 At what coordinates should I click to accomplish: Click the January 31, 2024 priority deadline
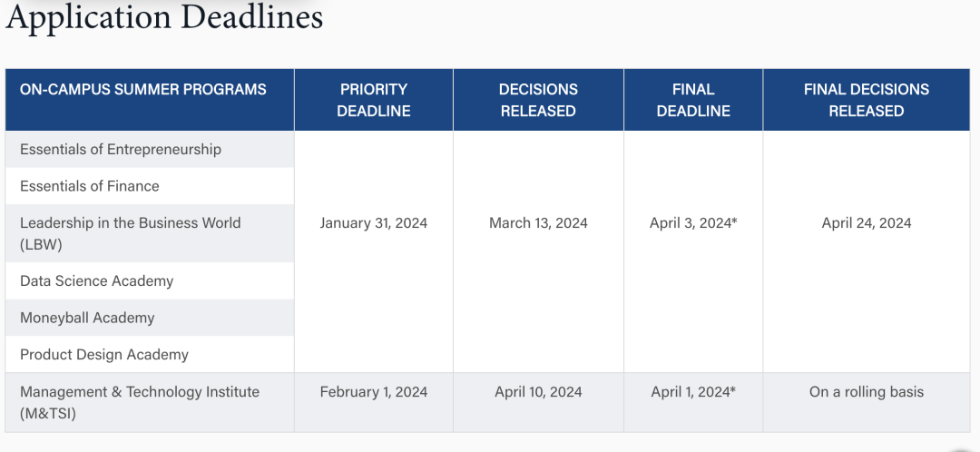click(x=374, y=223)
